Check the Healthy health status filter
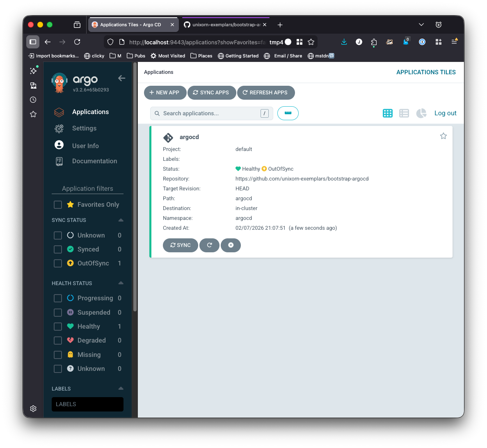Screen dimensions: 487x448 (x=57, y=326)
